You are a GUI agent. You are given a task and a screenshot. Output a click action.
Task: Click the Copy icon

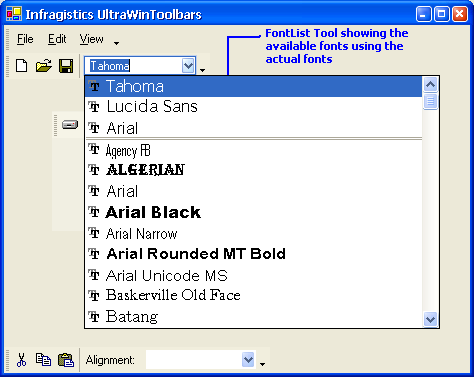coord(43,360)
